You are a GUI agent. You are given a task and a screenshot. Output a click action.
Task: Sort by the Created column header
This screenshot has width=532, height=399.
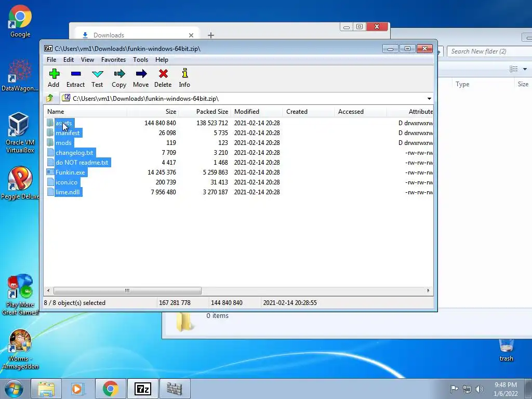[x=309, y=112]
